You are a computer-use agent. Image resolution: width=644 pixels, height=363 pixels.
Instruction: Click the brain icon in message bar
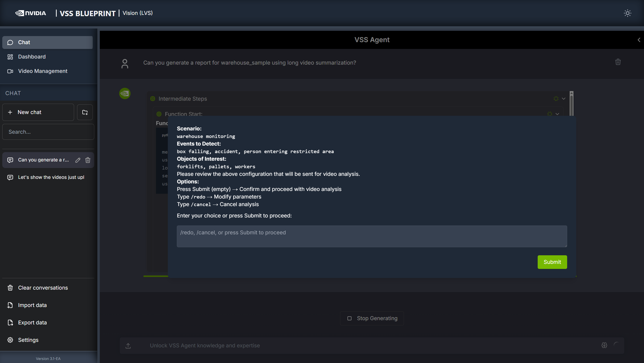point(604,345)
